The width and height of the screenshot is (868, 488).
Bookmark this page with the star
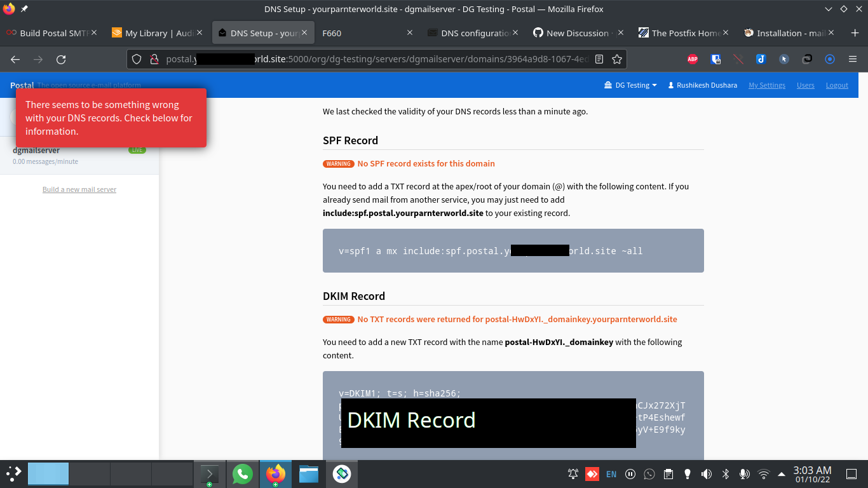(x=616, y=59)
